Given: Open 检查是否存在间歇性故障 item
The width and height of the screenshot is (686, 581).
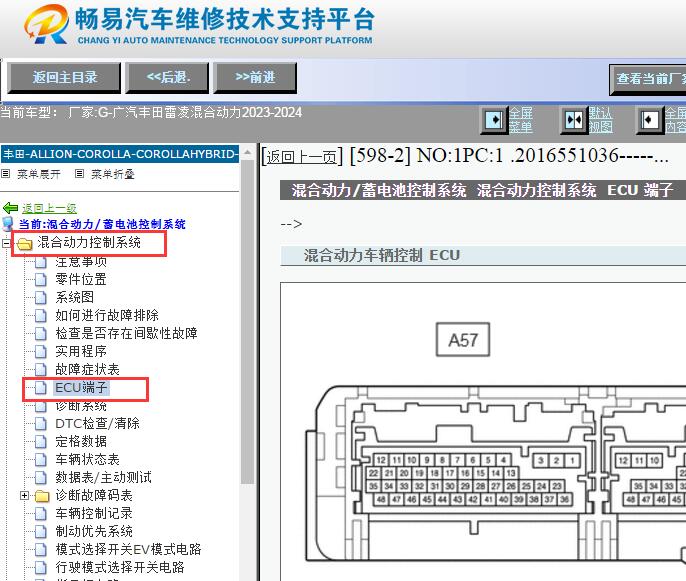Looking at the screenshot, I should pos(126,333).
